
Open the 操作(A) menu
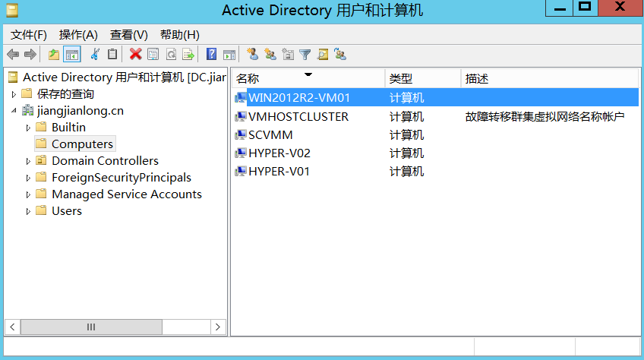click(78, 35)
